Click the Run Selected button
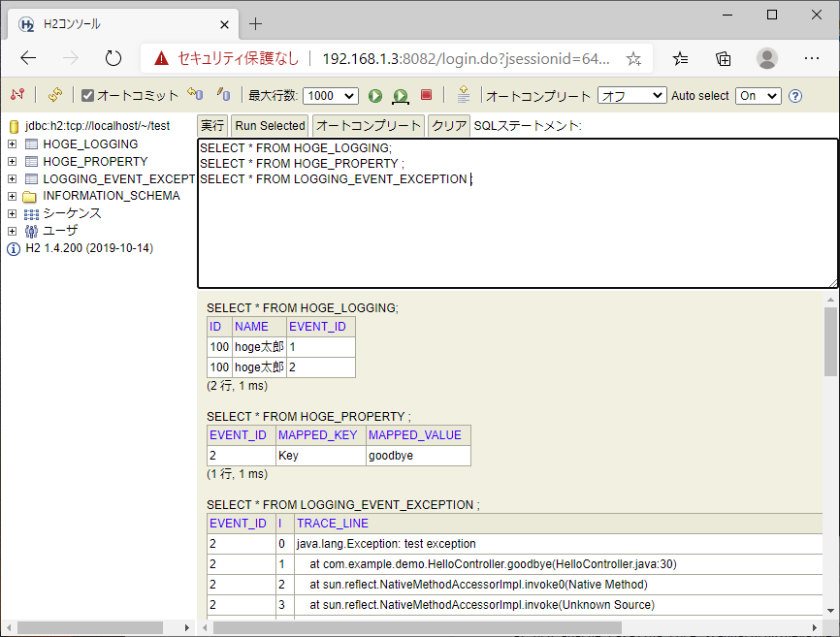 270,126
